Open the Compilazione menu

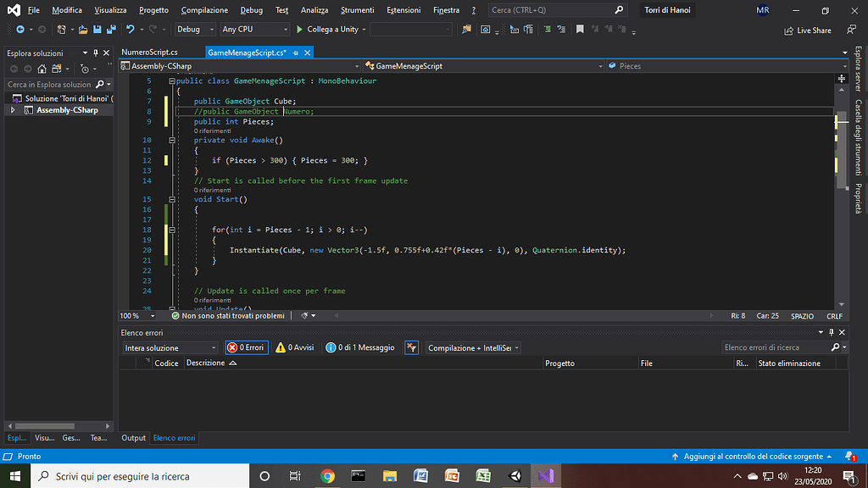pos(204,10)
